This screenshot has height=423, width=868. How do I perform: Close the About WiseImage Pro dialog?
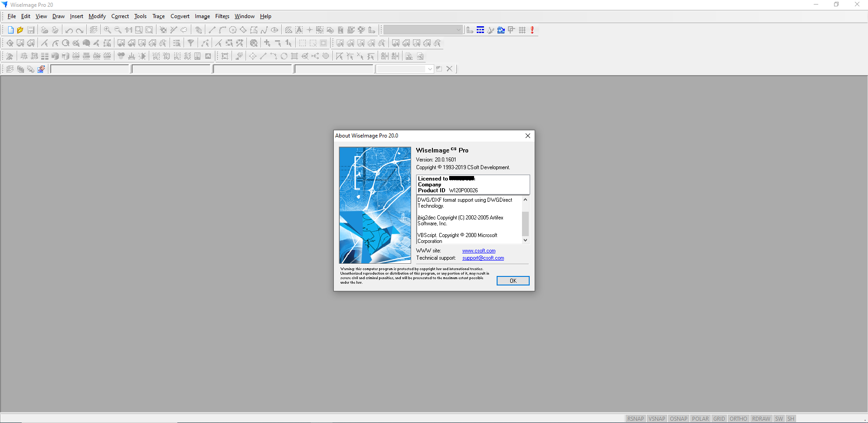[x=527, y=136]
